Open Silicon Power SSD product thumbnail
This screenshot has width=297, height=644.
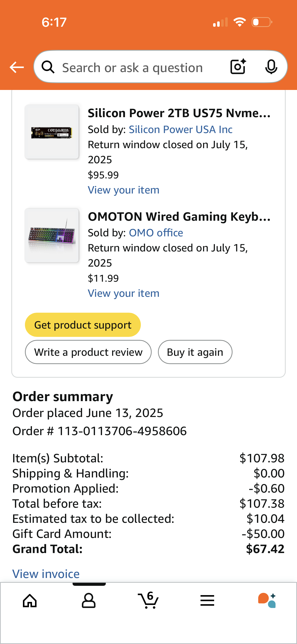(x=52, y=132)
